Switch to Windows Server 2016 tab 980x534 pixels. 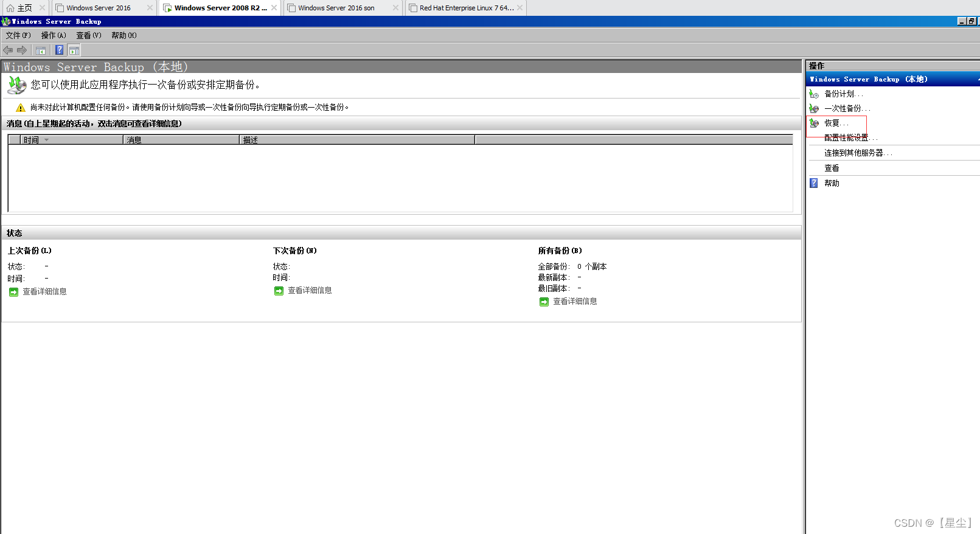[99, 8]
